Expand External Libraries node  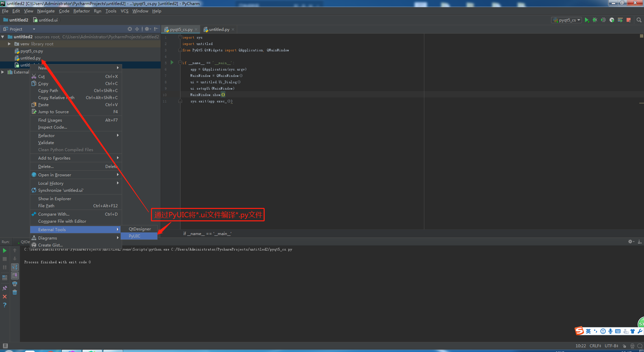point(3,72)
